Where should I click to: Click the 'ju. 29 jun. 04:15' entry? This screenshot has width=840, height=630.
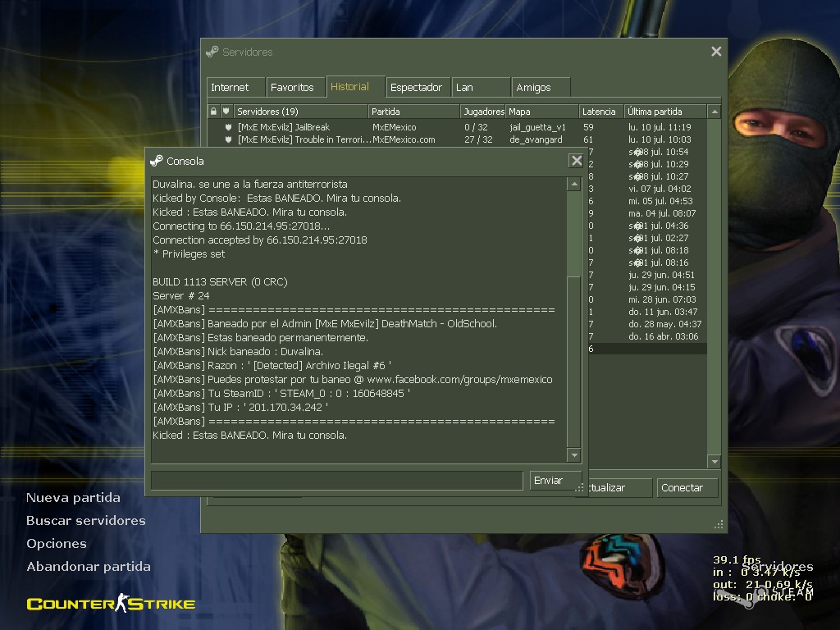662,287
